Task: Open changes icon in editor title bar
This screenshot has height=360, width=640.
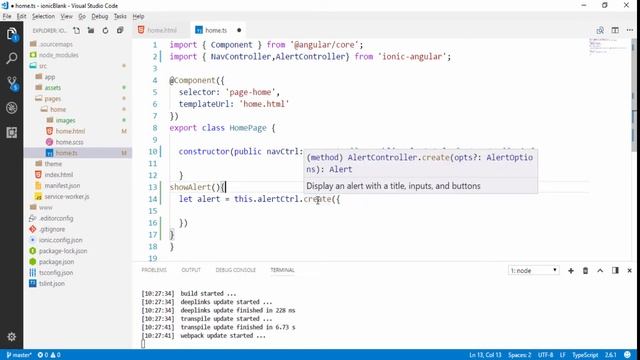Action: tap(600, 30)
